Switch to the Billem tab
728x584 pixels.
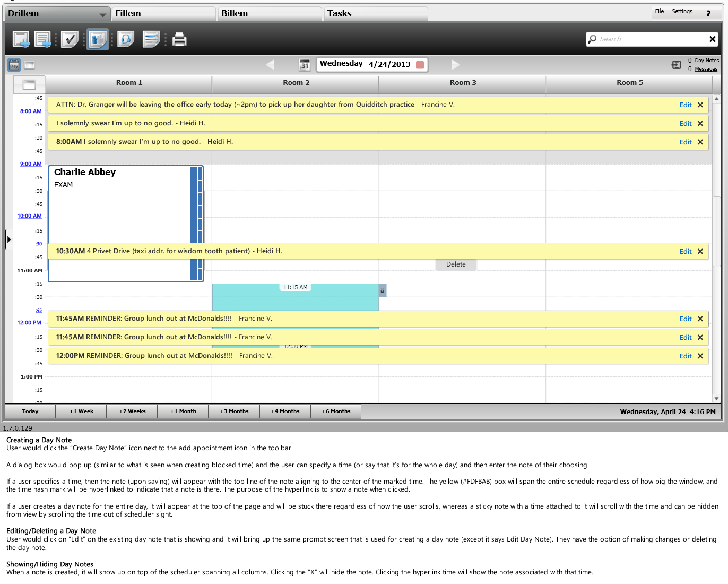[x=270, y=14]
